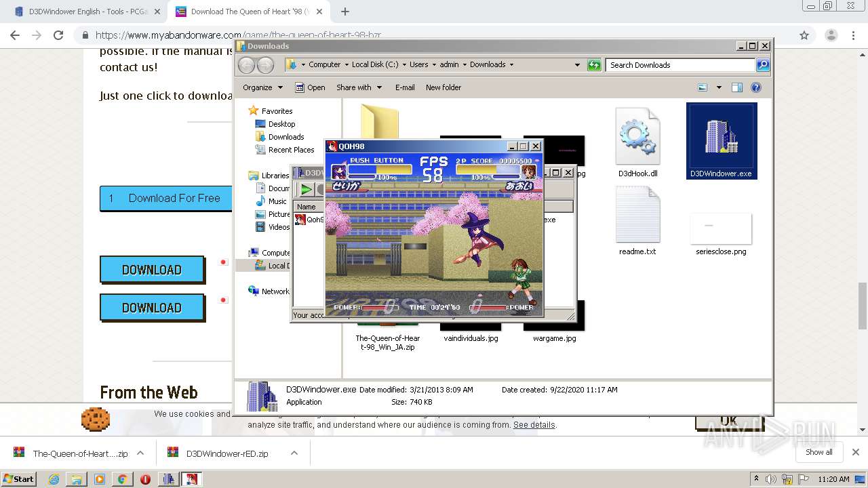Select readme.txt file

pos(637,220)
